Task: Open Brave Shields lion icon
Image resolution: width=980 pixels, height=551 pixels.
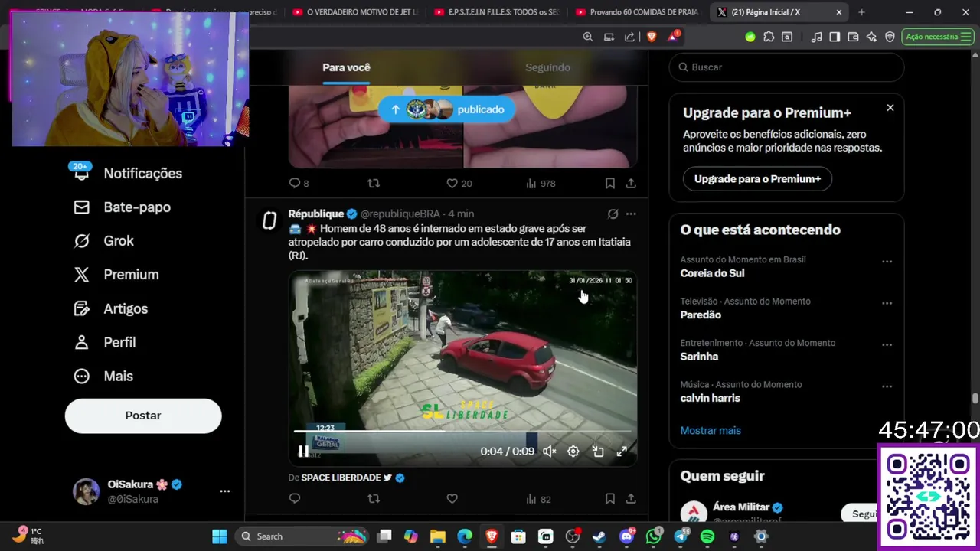Action: pyautogui.click(x=652, y=37)
